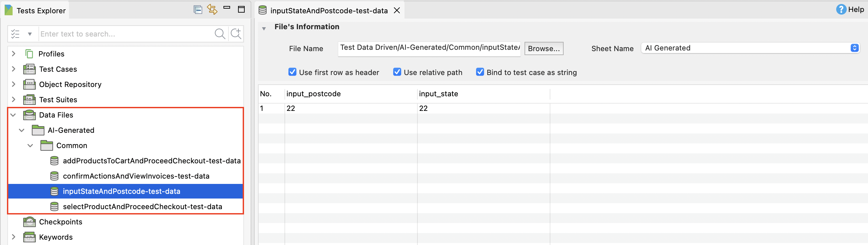
Task: Switch to the Tests Explorer tab
Action: [x=41, y=11]
